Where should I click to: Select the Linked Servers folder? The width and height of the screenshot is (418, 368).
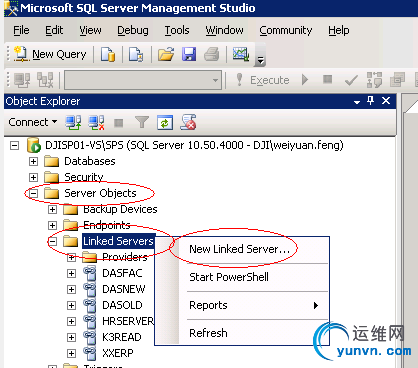pyautogui.click(x=118, y=241)
